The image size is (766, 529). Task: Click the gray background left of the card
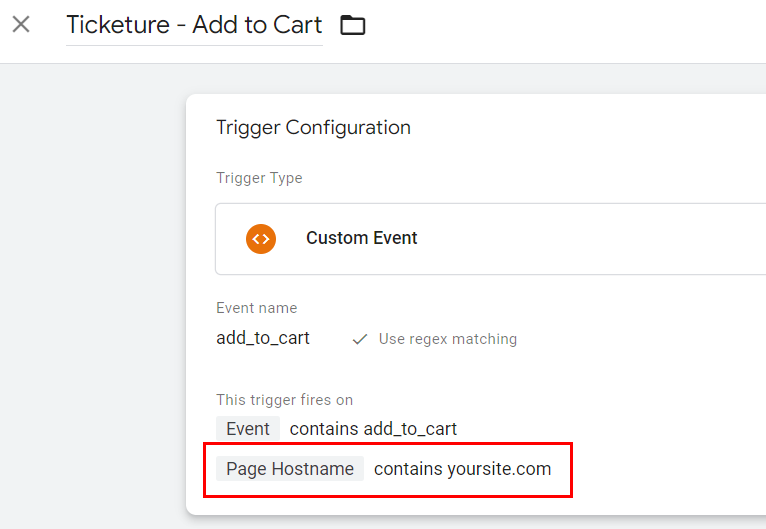(x=93, y=293)
